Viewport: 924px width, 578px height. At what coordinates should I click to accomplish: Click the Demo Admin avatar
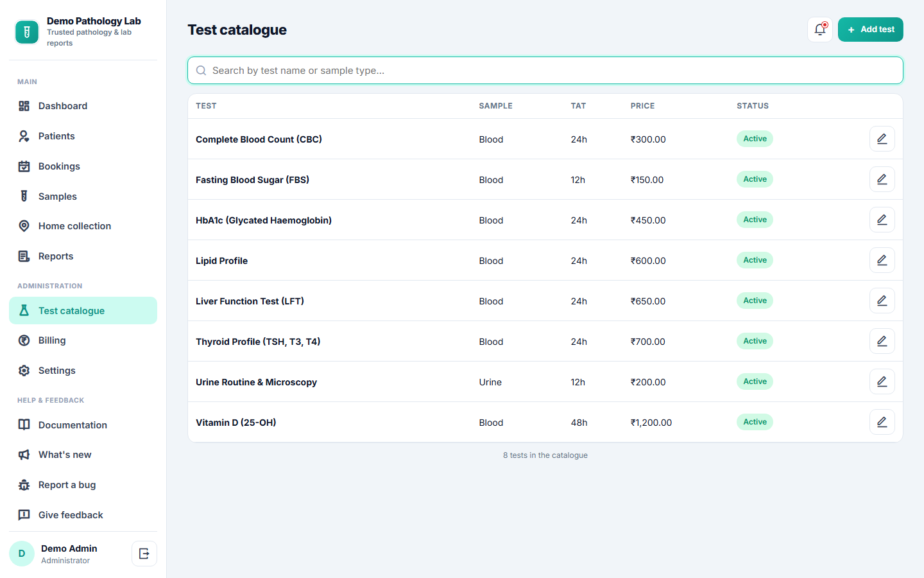coord(22,554)
